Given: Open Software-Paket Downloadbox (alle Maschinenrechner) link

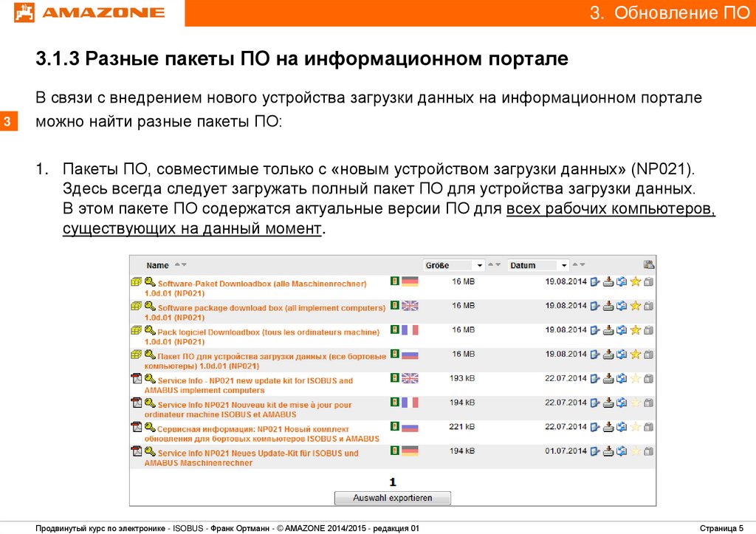Looking at the screenshot, I should 255,289.
